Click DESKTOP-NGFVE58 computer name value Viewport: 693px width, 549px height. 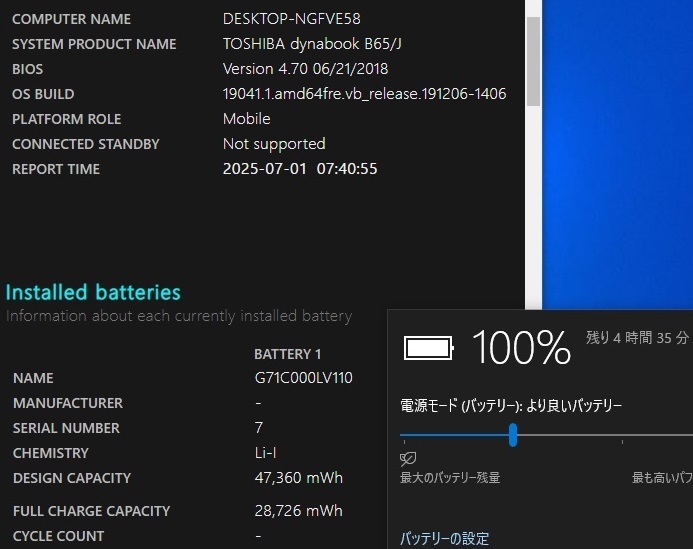(292, 19)
